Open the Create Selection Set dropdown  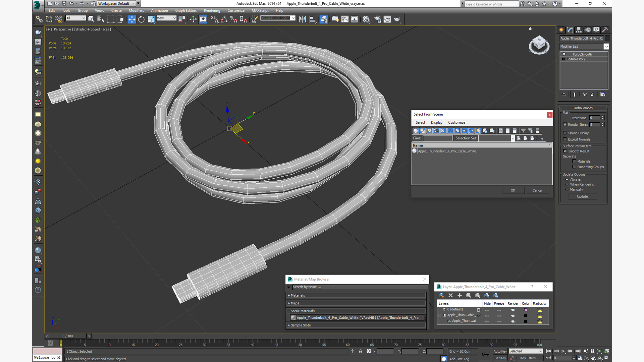pos(278,18)
